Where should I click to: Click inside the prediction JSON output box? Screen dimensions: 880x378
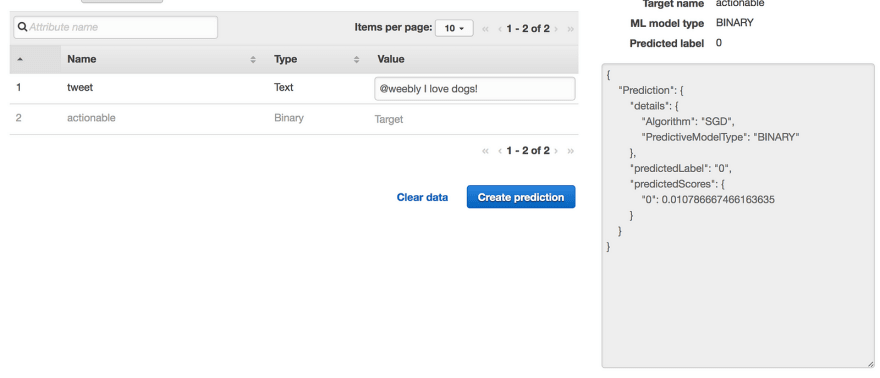(x=738, y=215)
